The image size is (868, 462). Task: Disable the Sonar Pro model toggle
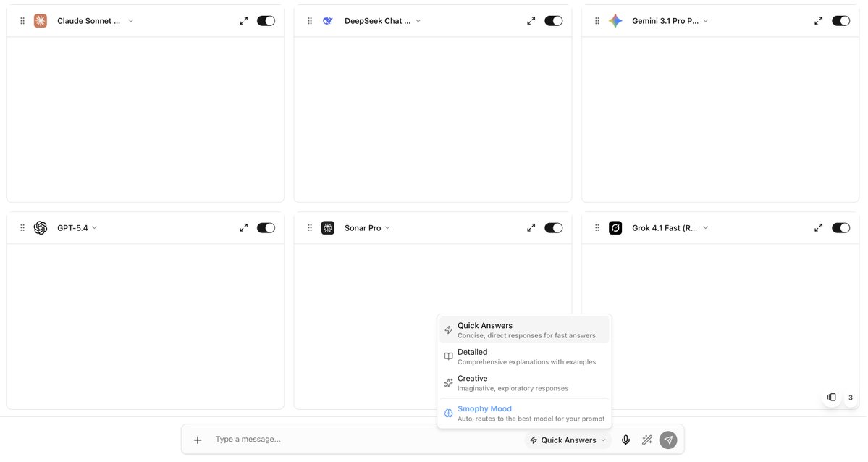tap(554, 227)
